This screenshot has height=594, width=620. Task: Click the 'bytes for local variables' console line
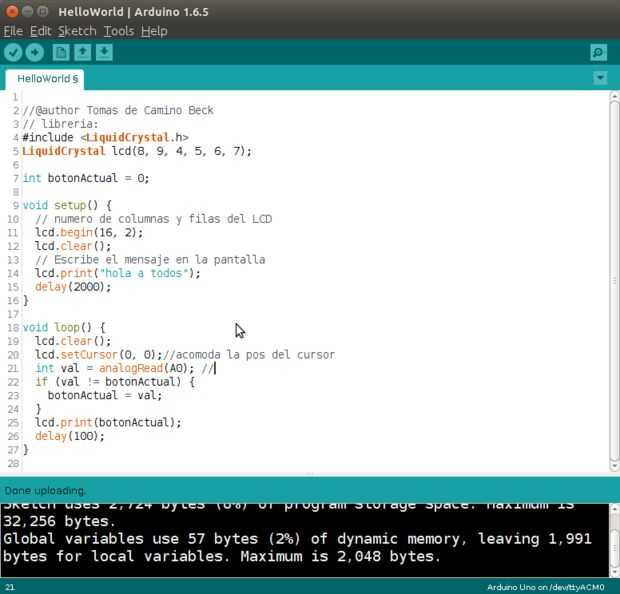[x=221, y=556]
